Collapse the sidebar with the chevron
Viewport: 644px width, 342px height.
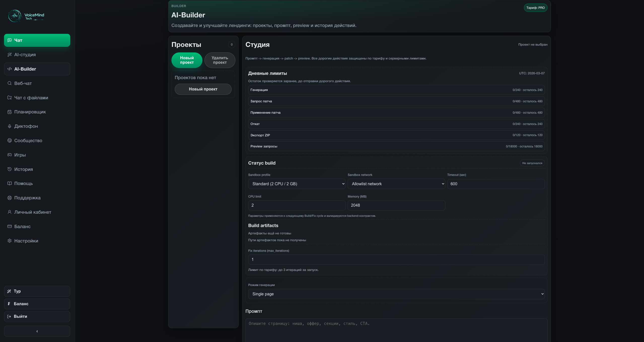pos(37,331)
